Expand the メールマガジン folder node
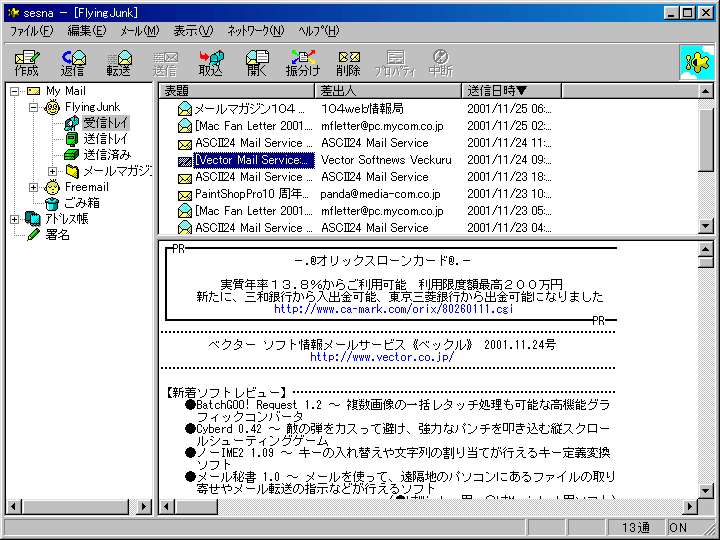This screenshot has width=720, height=540. coord(52,171)
